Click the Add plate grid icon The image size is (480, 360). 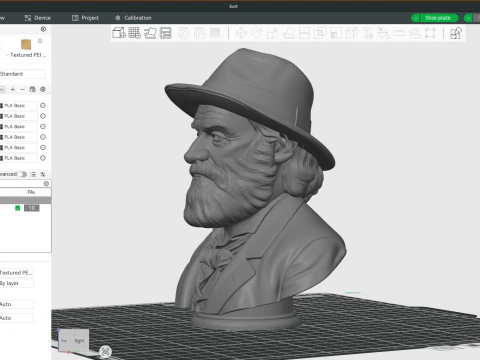tap(134, 33)
